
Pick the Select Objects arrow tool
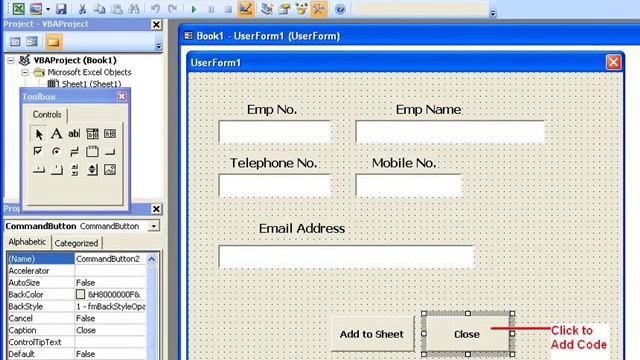[39, 134]
